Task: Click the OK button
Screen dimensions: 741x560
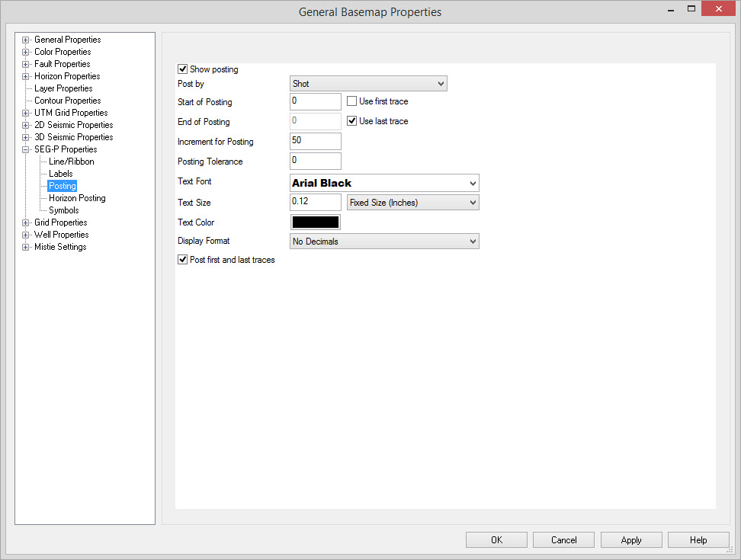Action: click(x=496, y=540)
